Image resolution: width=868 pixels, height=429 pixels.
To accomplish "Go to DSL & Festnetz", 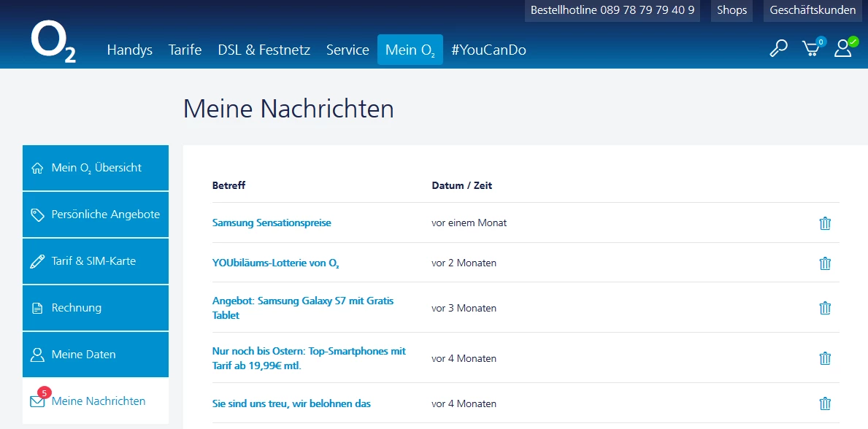I will coord(264,50).
